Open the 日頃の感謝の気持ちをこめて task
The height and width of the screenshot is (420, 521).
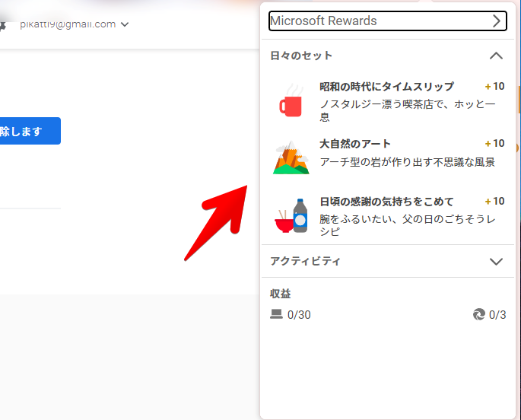[x=386, y=202]
